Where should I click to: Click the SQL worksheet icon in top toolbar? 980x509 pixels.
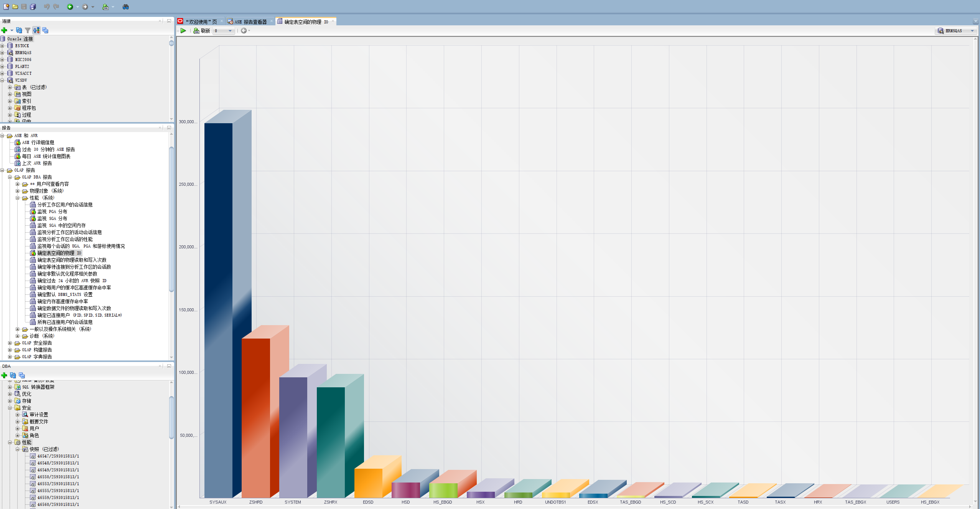click(x=105, y=7)
